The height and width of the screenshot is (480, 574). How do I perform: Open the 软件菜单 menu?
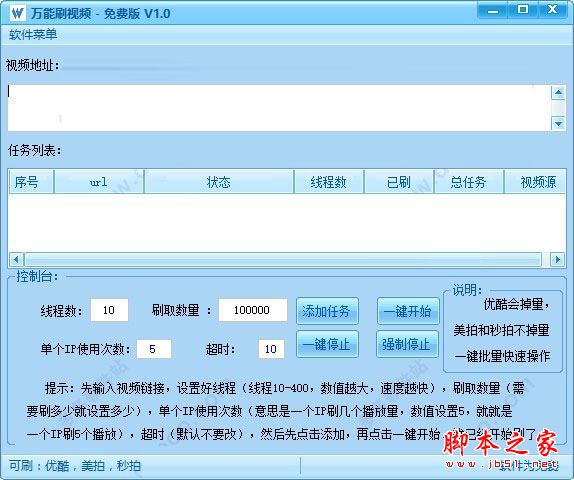(33, 35)
